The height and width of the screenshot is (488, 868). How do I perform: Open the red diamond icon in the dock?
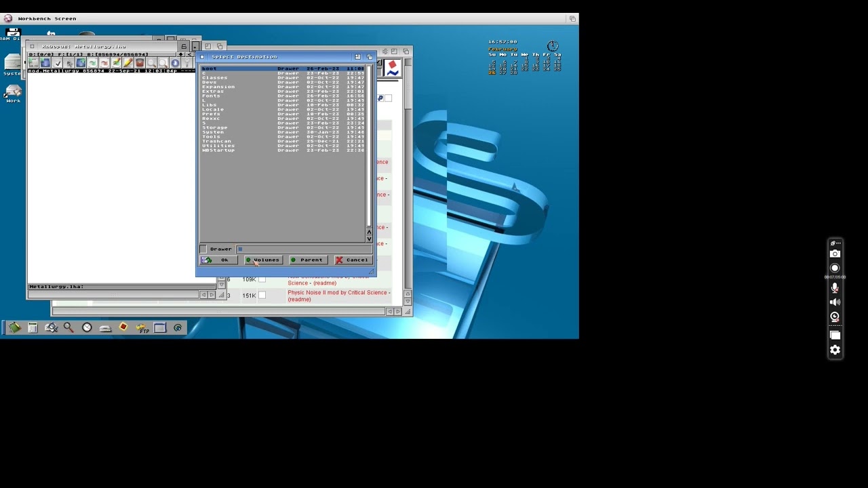point(123,326)
